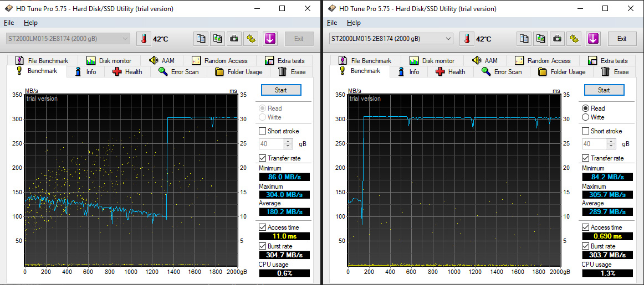Image resolution: width=644 pixels, height=285 pixels.
Task: Open Help menu in left window
Action: coord(30,23)
